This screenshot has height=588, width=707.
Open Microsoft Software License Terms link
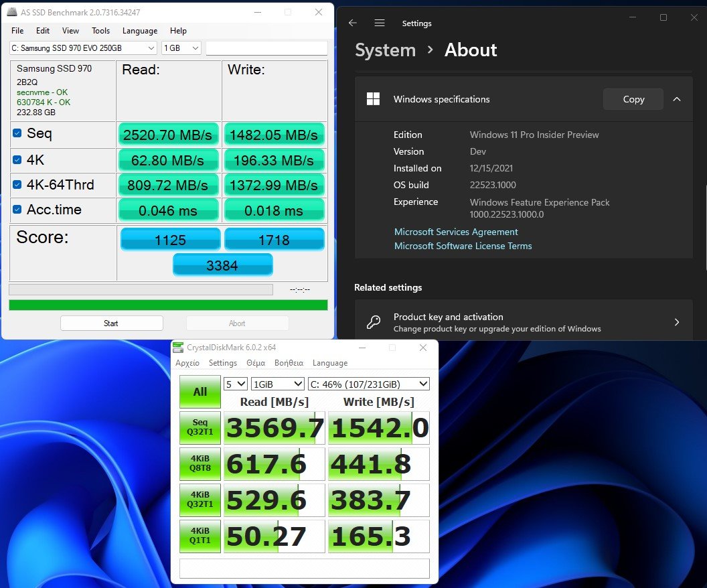[463, 246]
